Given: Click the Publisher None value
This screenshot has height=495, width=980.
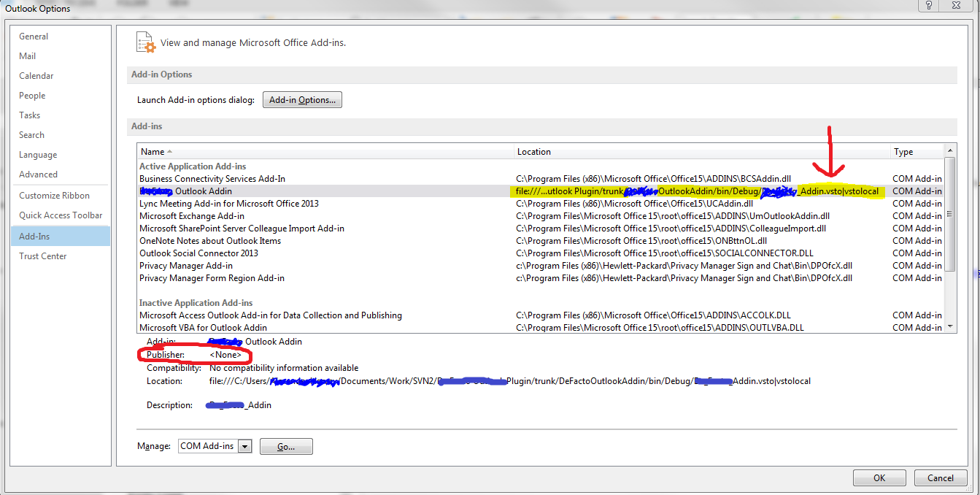Looking at the screenshot, I should [x=225, y=355].
